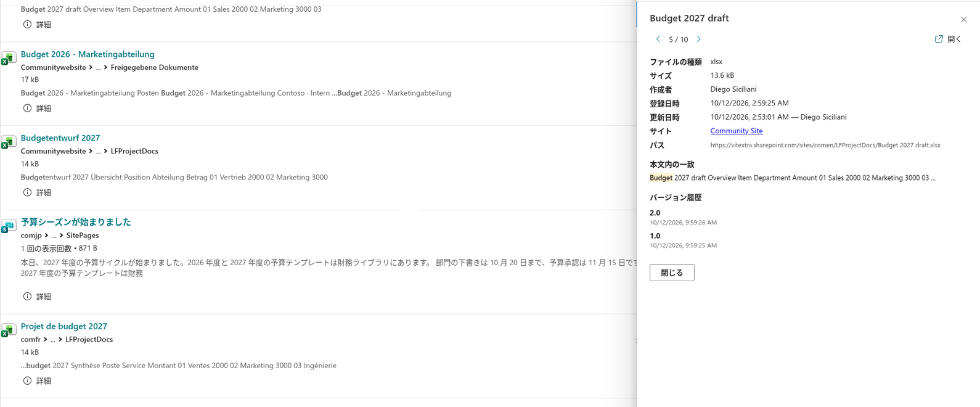Click SitePages breadcrumb

pyautogui.click(x=83, y=236)
